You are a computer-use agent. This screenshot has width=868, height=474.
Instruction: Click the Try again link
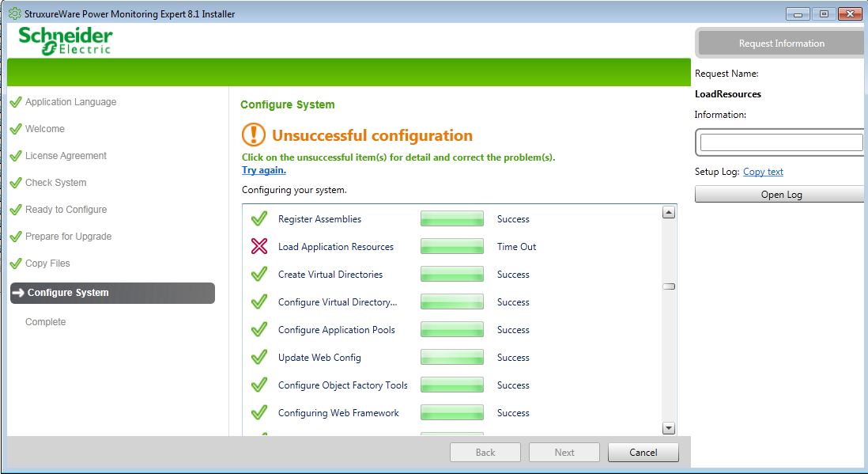coord(263,170)
